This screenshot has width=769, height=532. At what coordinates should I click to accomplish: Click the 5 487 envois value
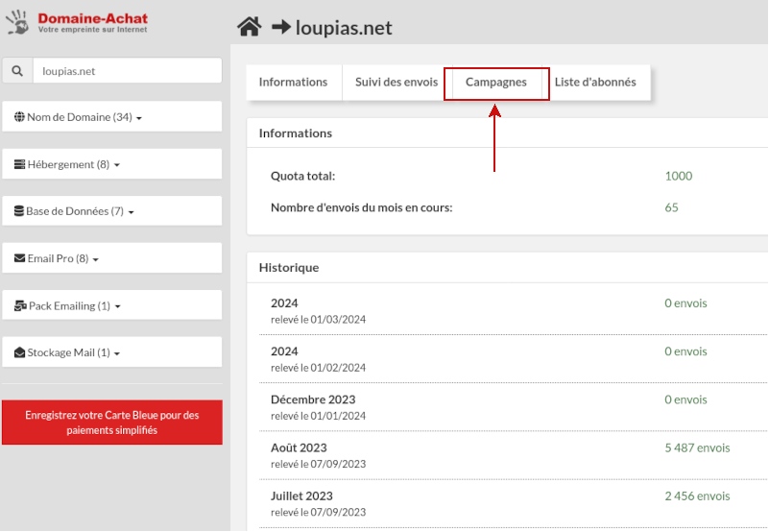[x=697, y=447]
